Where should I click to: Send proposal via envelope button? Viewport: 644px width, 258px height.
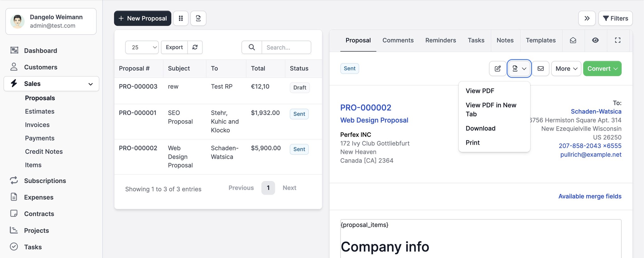pos(541,68)
